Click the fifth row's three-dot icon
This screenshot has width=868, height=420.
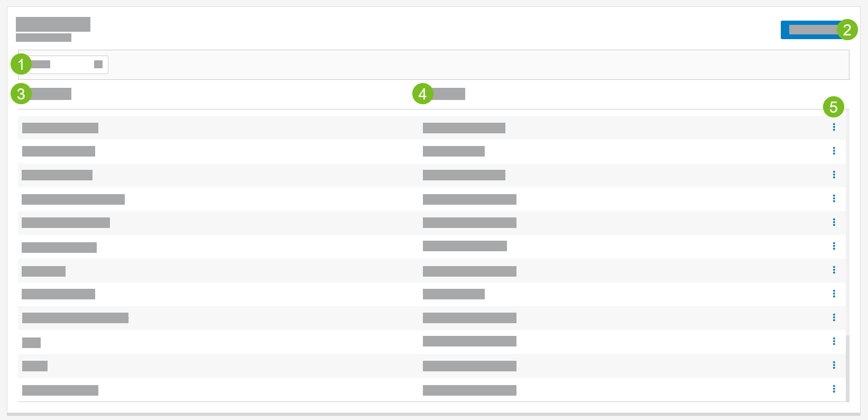(834, 222)
